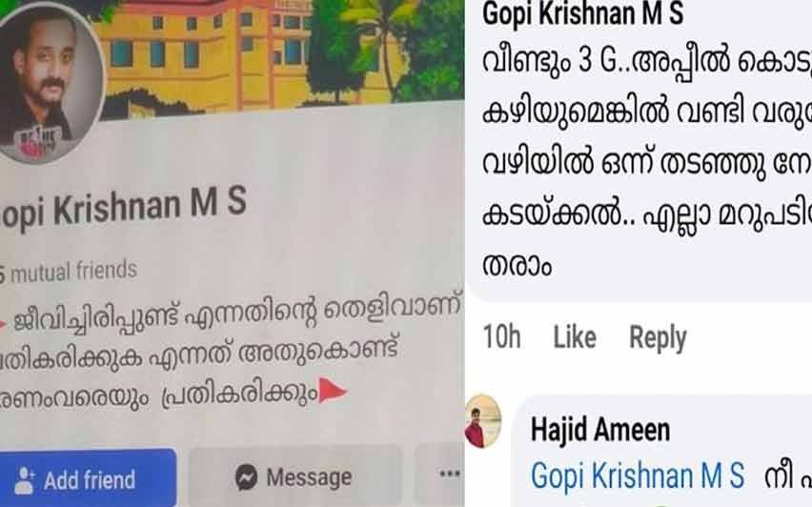This screenshot has width=812, height=507.
Task: Click the 10h comment timestamp
Action: click(501, 337)
